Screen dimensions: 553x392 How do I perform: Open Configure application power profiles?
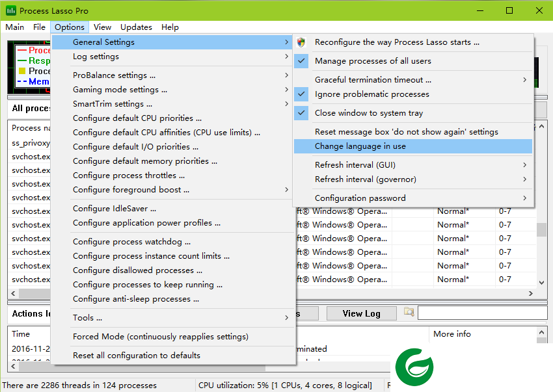173,223
